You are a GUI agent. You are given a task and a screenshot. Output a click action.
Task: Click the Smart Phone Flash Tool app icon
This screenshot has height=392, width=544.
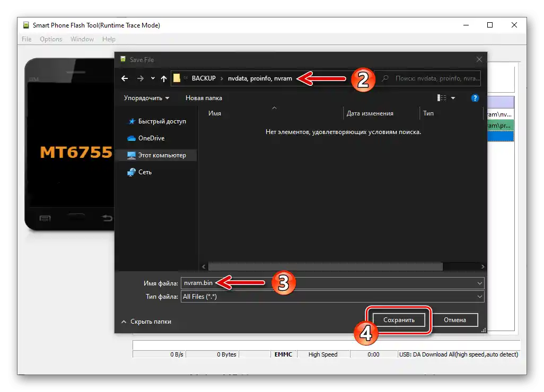(25, 25)
